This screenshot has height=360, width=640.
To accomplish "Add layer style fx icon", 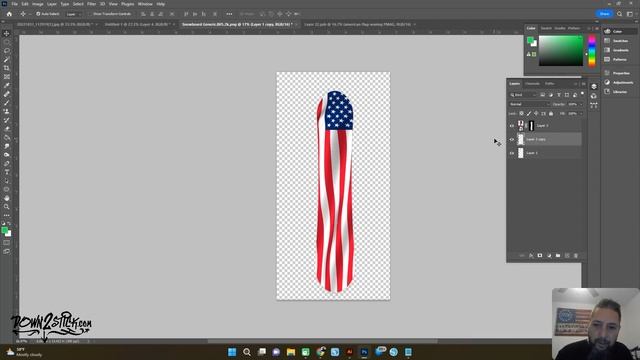I will click(531, 256).
